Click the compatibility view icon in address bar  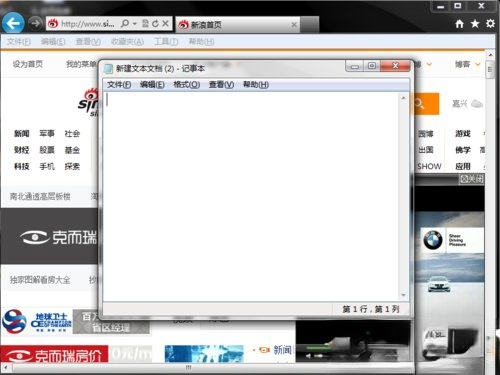tap(145, 24)
